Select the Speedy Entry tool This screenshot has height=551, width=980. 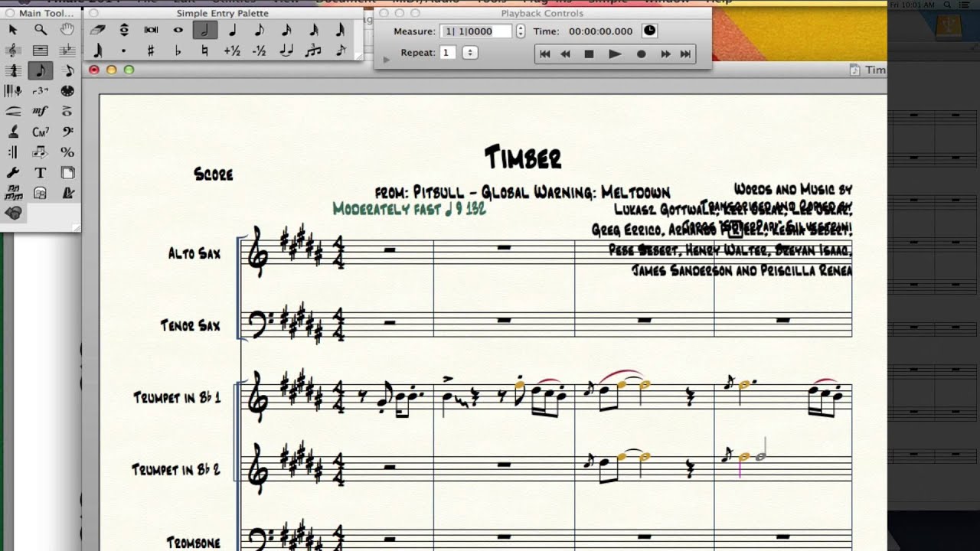67,70
